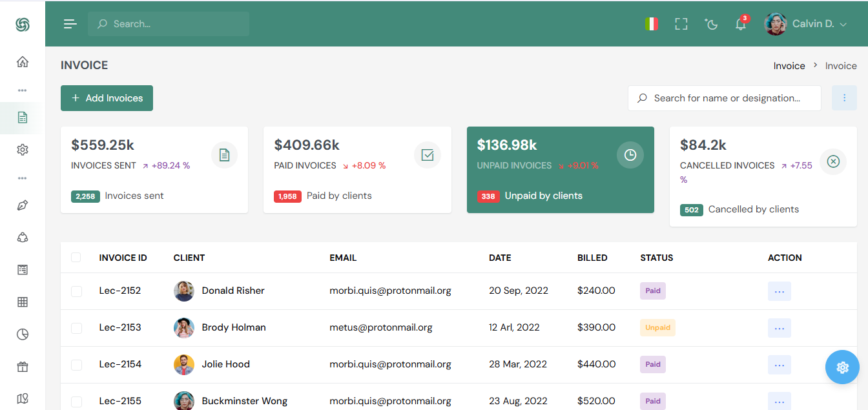Switch to dark mode using the moon icon
Image resolution: width=868 pixels, height=410 pixels.
tap(710, 23)
